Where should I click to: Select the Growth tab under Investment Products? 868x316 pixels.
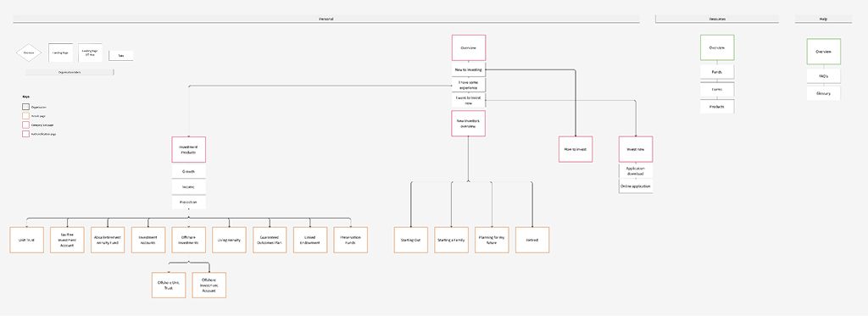click(x=189, y=172)
